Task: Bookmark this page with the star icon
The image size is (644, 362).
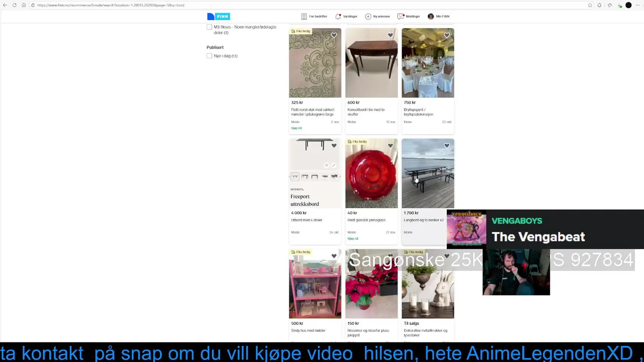Action: click(590, 5)
